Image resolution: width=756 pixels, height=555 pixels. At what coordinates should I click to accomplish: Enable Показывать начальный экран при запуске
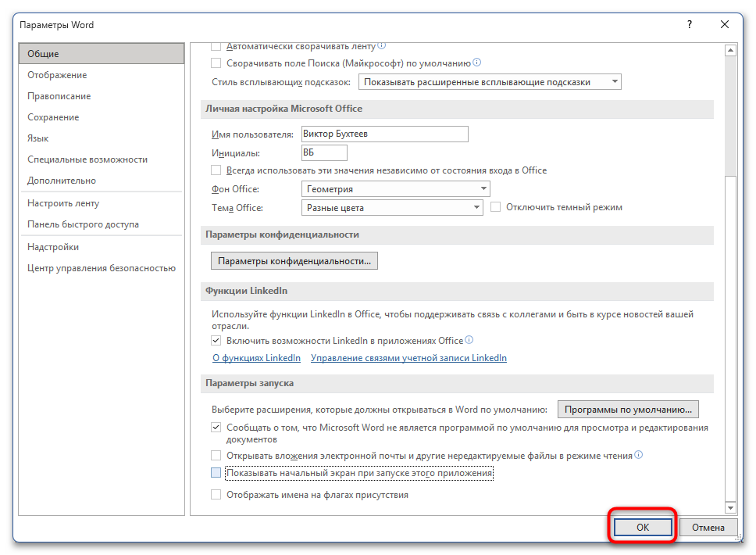(215, 473)
